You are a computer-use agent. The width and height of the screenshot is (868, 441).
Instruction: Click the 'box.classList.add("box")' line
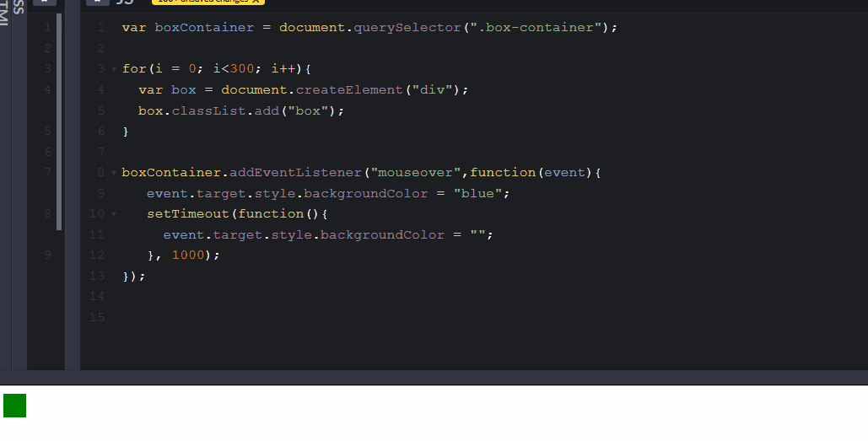tap(241, 110)
